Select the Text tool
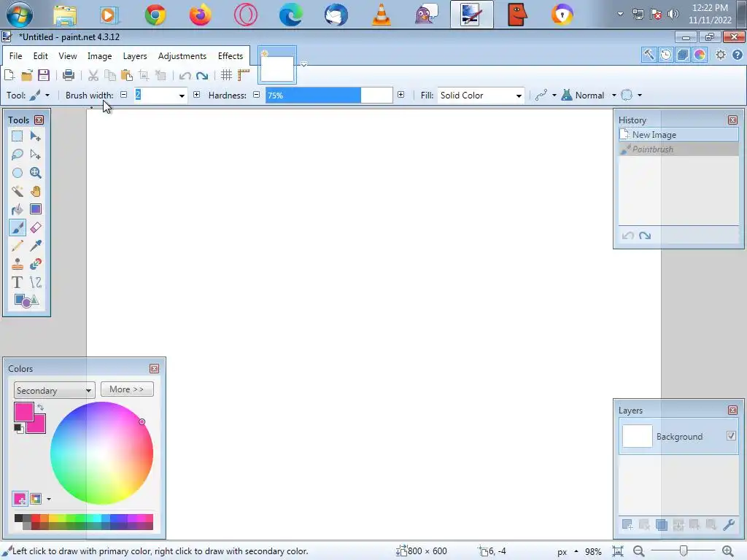 (x=18, y=282)
